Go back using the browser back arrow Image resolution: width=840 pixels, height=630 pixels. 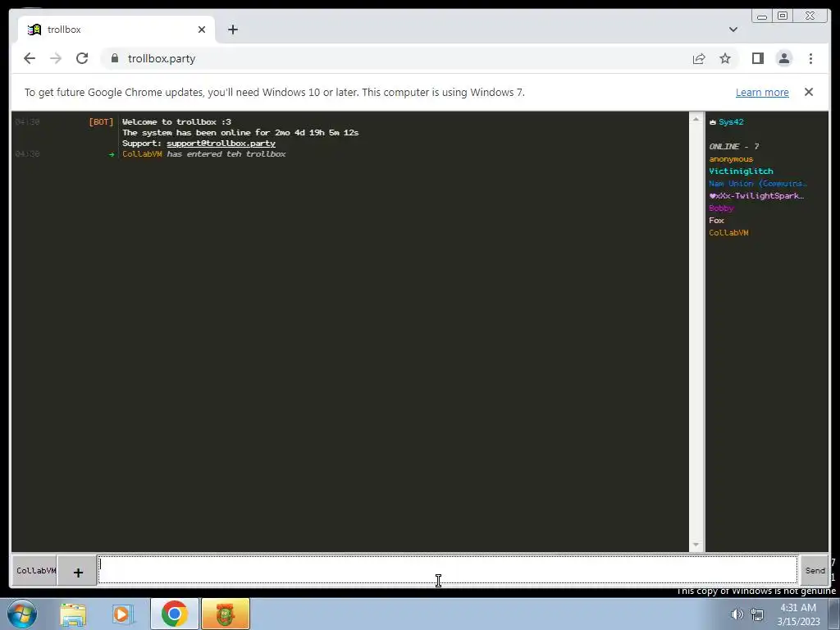[x=30, y=58]
